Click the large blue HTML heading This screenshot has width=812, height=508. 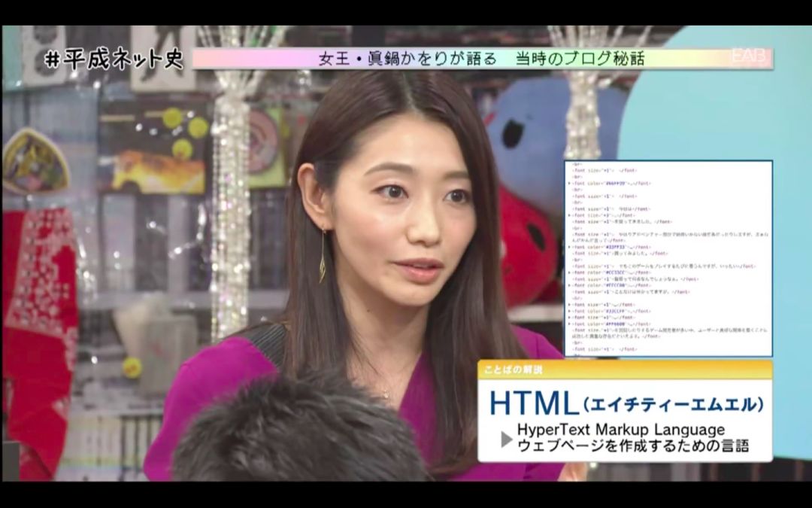[534, 403]
